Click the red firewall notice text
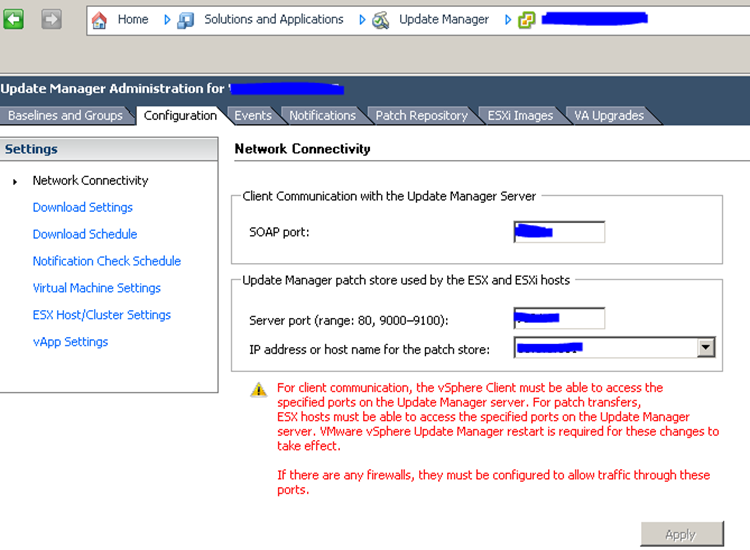 coord(493,483)
